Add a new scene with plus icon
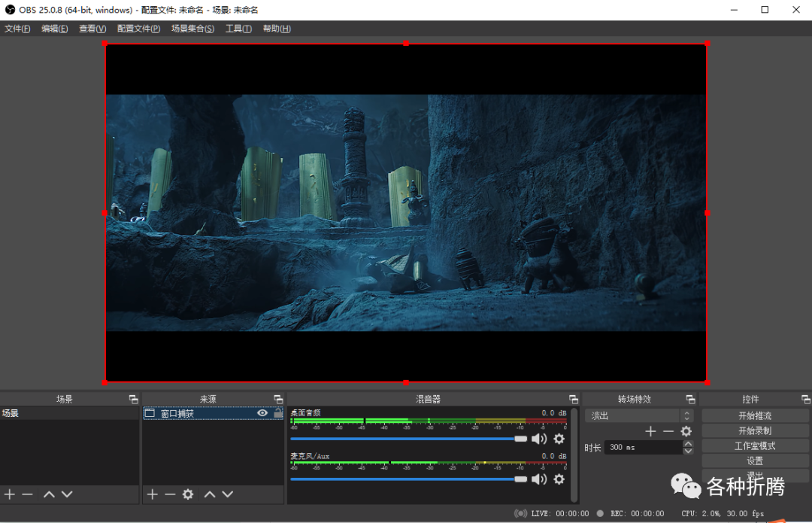Image resolution: width=812 pixels, height=523 pixels. click(x=10, y=494)
